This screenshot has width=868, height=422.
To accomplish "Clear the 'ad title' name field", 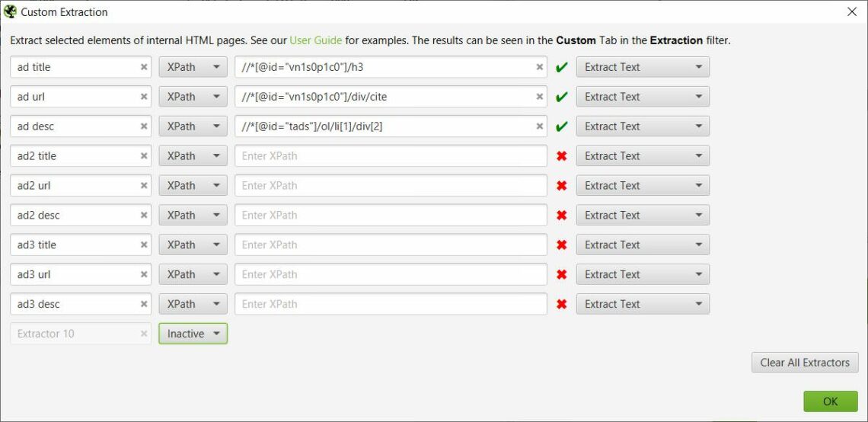I will click(x=144, y=67).
